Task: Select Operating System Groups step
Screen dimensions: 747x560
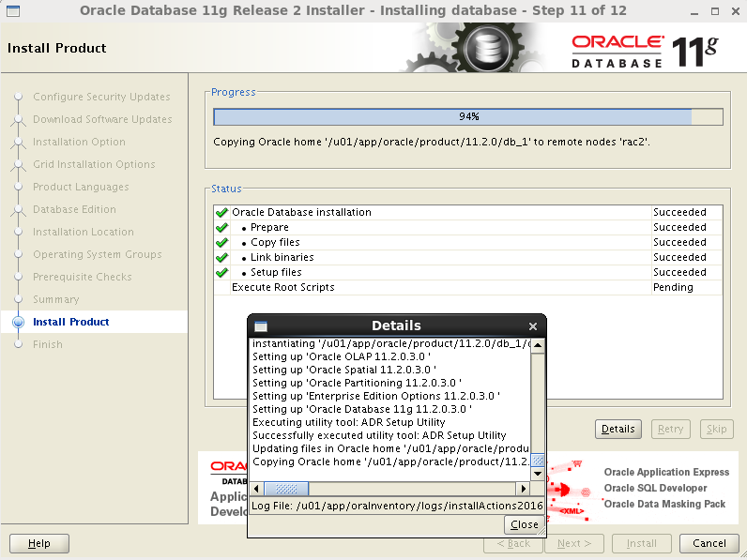Action: (98, 254)
